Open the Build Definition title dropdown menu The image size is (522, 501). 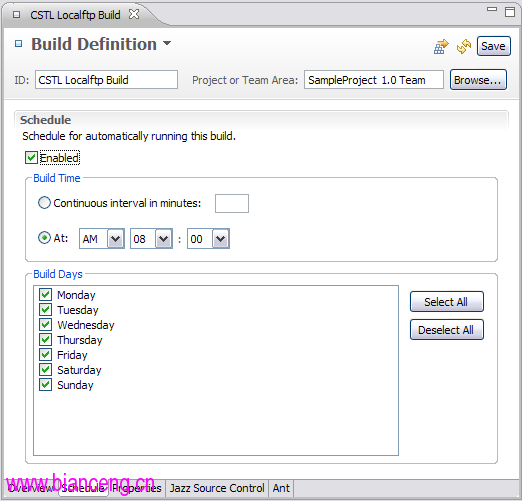167,43
